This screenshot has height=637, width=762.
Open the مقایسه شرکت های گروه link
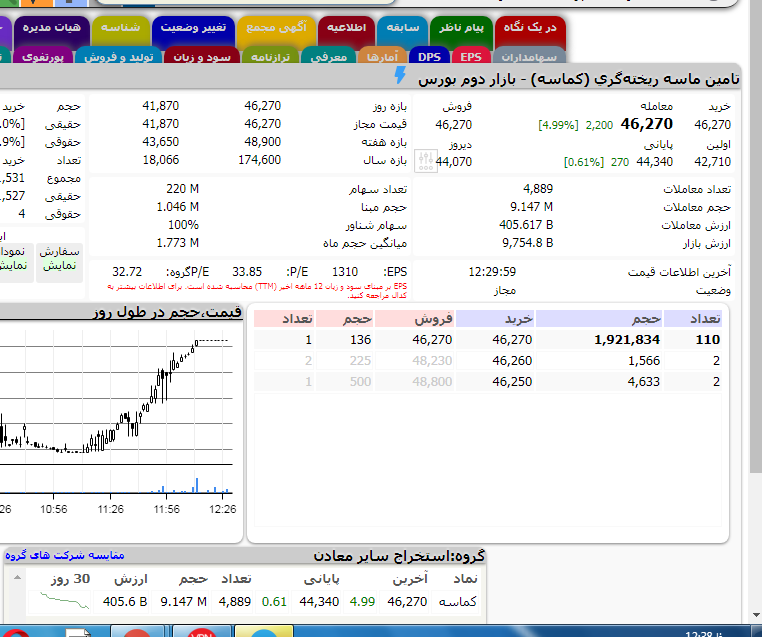point(65,555)
